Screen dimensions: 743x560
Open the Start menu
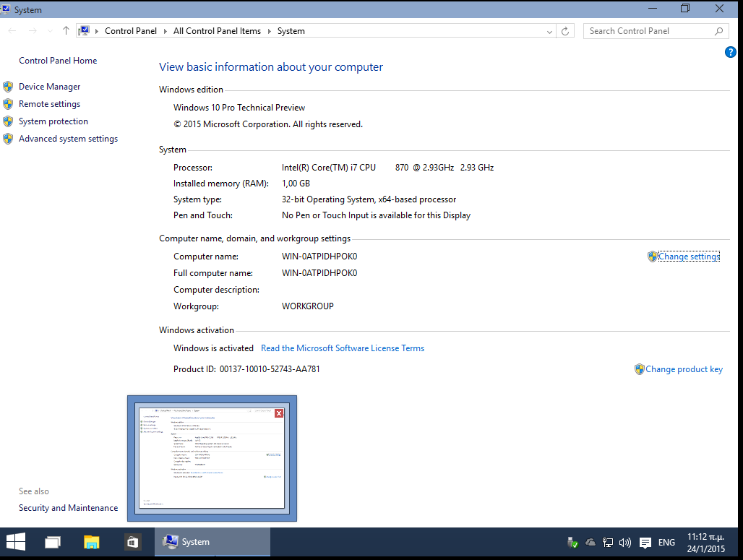click(16, 542)
